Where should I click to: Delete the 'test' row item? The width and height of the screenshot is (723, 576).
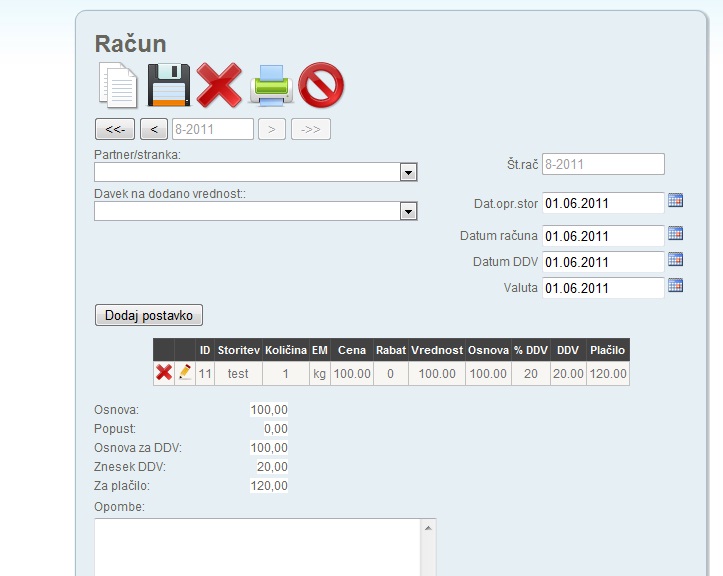pyautogui.click(x=163, y=373)
